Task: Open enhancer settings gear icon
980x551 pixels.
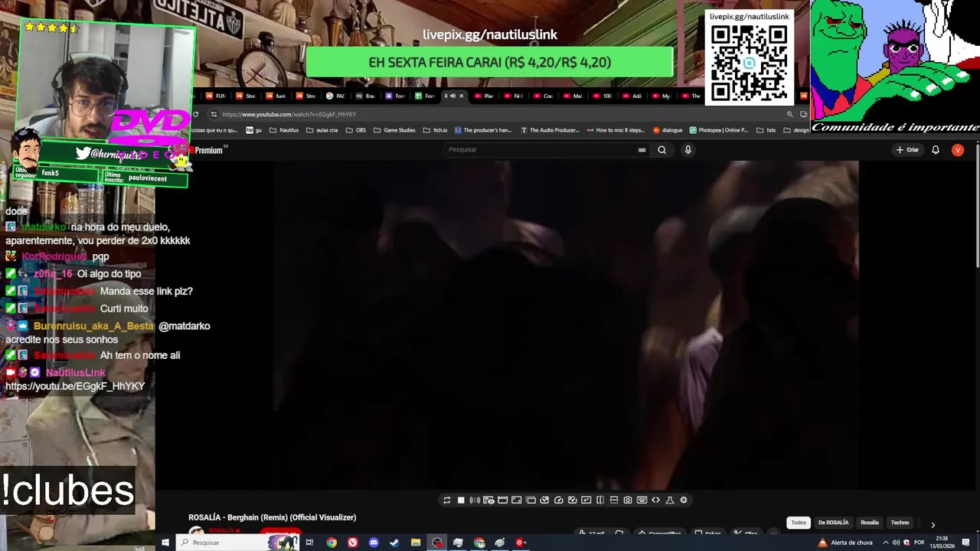Action: 684,500
